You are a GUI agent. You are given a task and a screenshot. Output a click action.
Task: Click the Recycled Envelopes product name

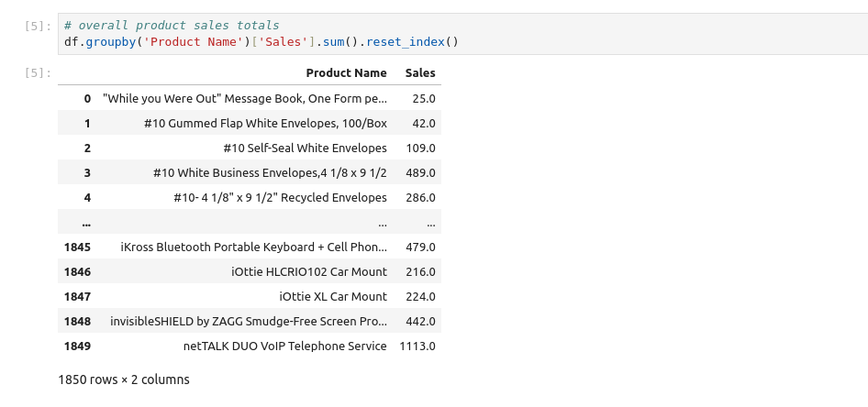click(280, 197)
